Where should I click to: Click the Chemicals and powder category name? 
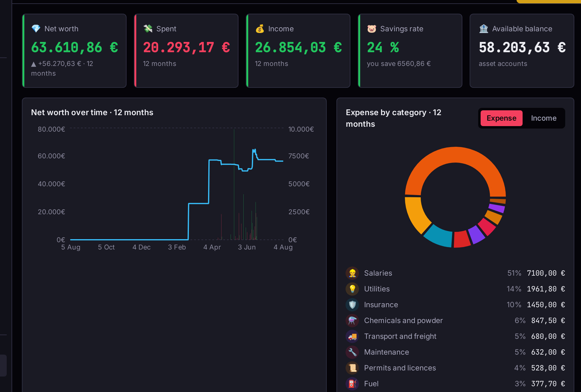(x=403, y=320)
